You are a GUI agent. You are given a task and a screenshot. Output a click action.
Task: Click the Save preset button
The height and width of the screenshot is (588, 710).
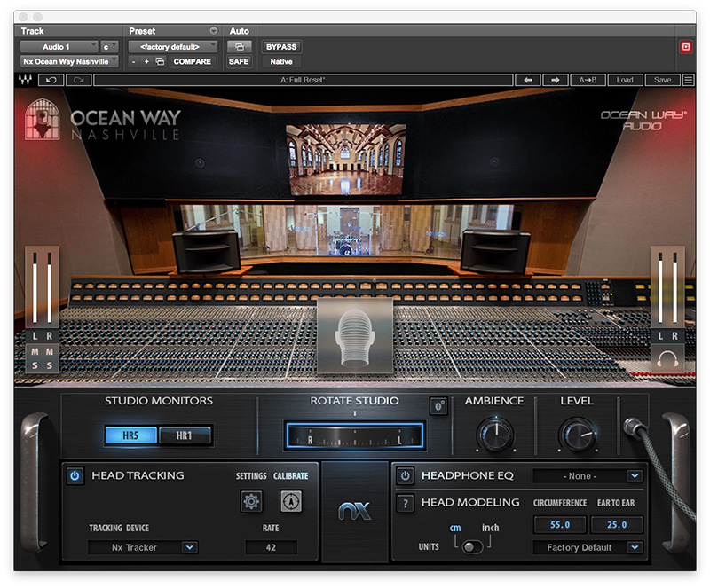662,80
